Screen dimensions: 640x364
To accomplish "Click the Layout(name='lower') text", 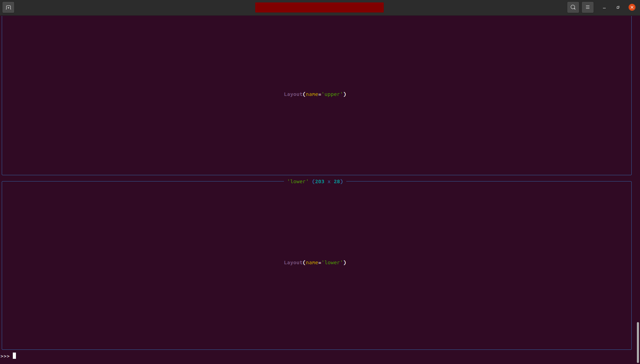I will 315,263.
